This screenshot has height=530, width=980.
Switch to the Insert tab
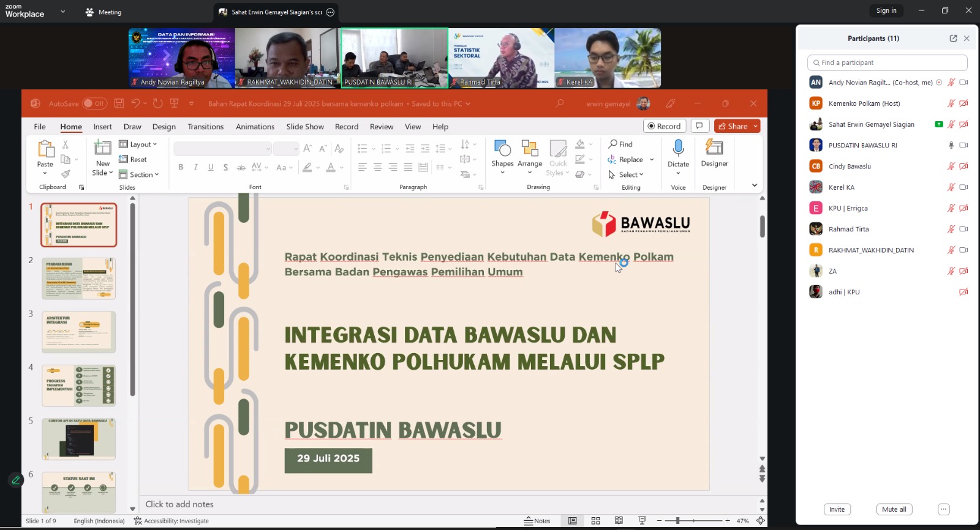(x=102, y=127)
